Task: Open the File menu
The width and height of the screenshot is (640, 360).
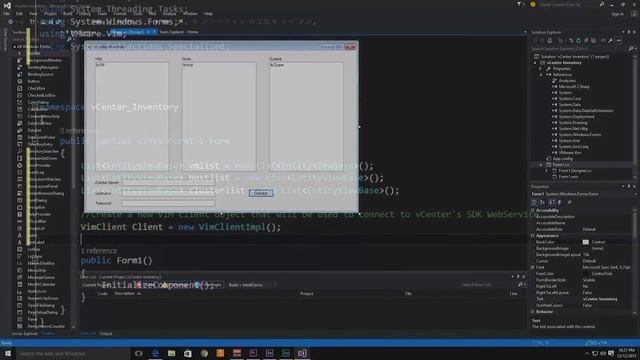Action: 6,13
